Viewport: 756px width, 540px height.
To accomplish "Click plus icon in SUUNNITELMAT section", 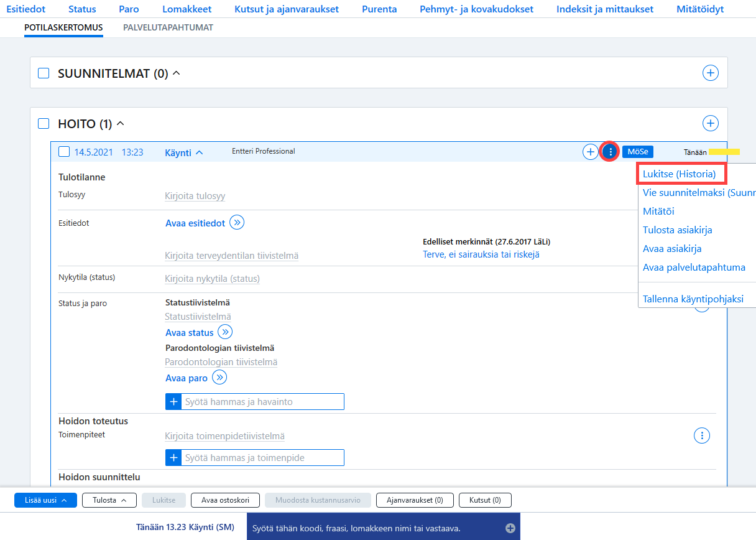I will click(x=710, y=73).
